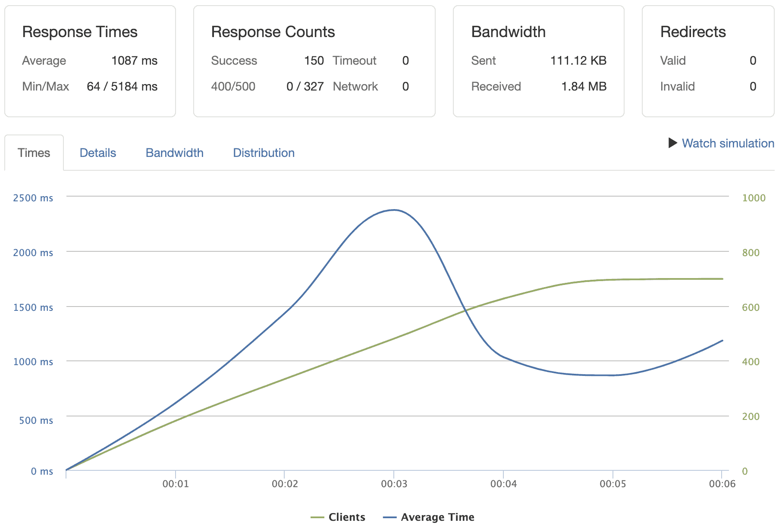Click the 2500 ms axis label
779x532 pixels.
tap(32, 198)
